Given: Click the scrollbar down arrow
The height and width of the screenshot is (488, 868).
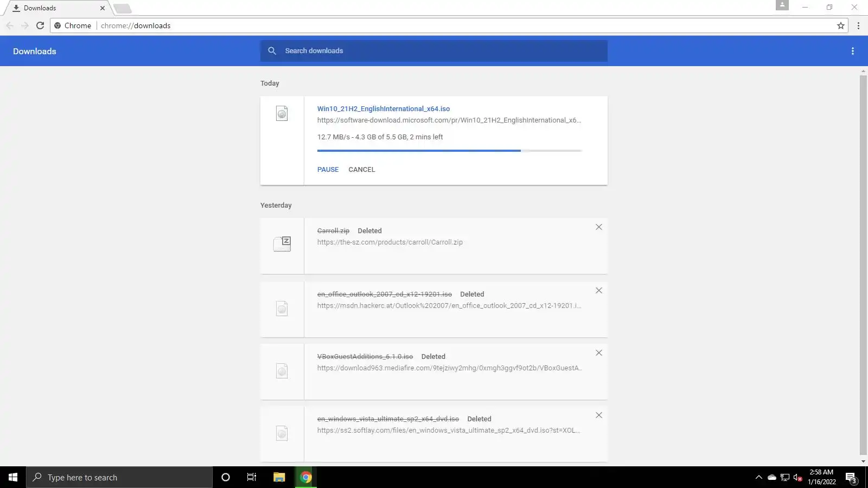Looking at the screenshot, I should coord(863,461).
